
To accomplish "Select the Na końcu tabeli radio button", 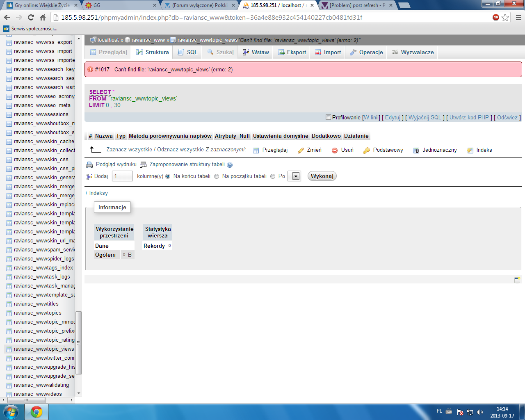I will coord(168,176).
